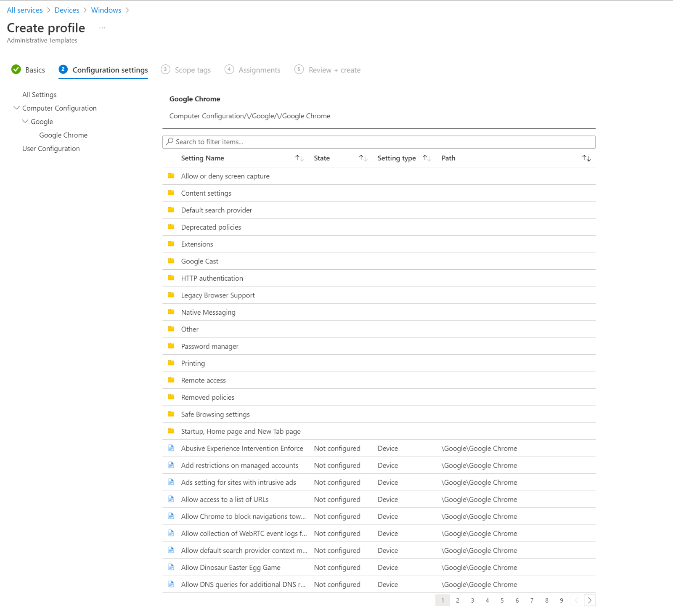This screenshot has width=673, height=616.
Task: Open the Windows breadcrumb link
Action: 106,10
